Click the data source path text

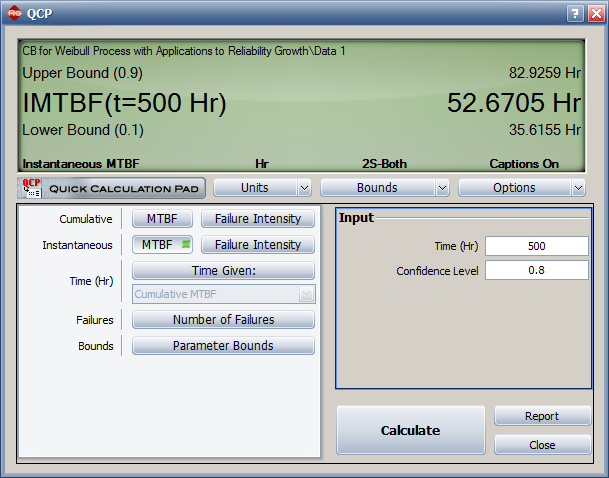(x=184, y=51)
